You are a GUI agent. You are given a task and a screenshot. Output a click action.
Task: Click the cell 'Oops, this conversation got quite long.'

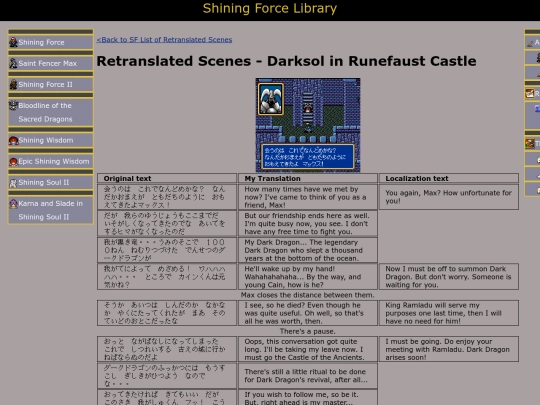pyautogui.click(x=308, y=349)
